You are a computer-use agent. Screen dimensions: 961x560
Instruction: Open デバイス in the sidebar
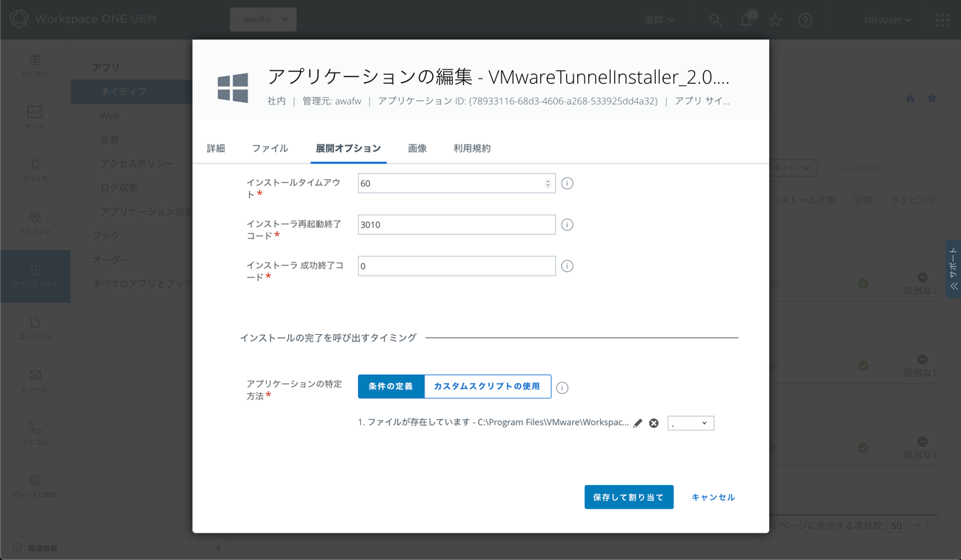pyautogui.click(x=35, y=170)
